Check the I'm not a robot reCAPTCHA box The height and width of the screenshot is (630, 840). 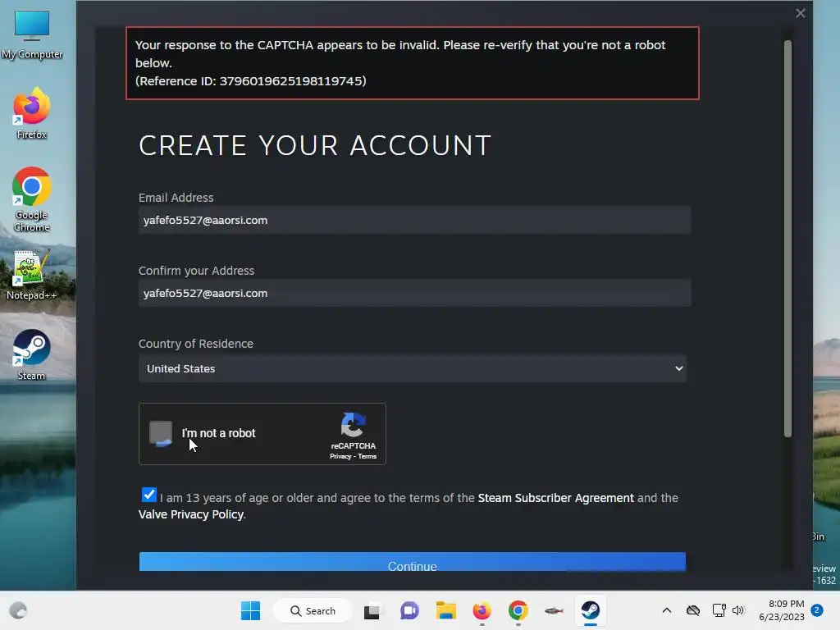pyautogui.click(x=161, y=433)
